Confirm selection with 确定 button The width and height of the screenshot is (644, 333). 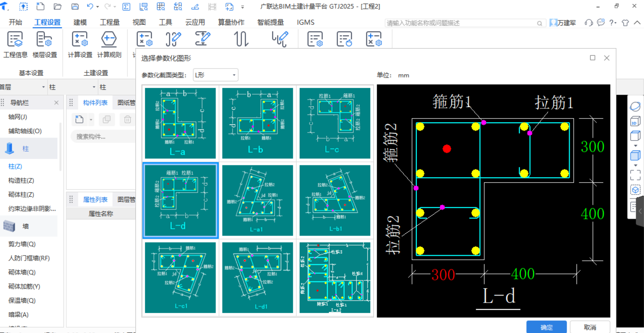click(x=546, y=327)
